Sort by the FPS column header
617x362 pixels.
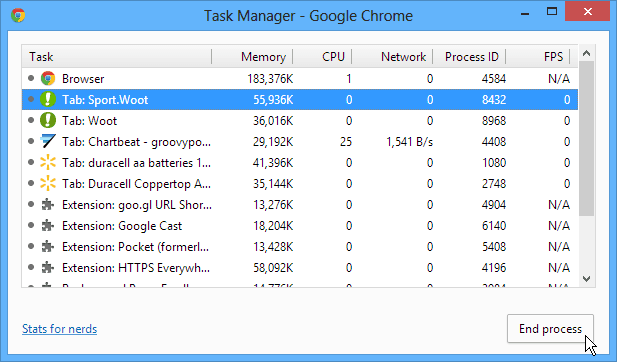click(538, 57)
